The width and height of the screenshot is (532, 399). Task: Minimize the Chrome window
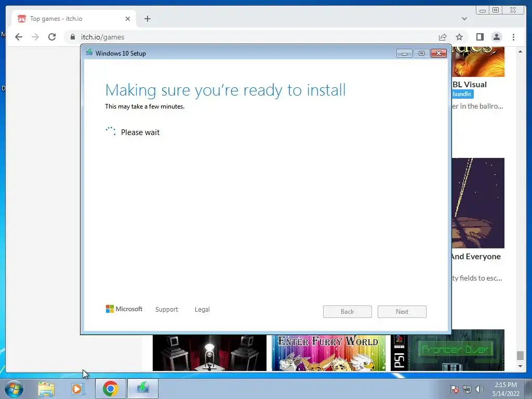pyautogui.click(x=483, y=10)
